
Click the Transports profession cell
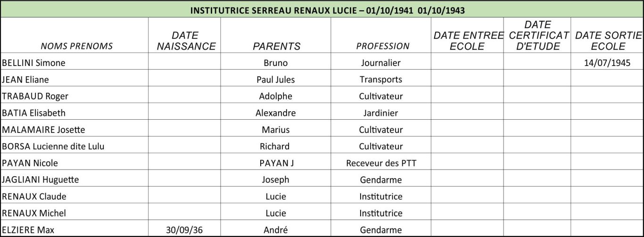click(x=380, y=80)
